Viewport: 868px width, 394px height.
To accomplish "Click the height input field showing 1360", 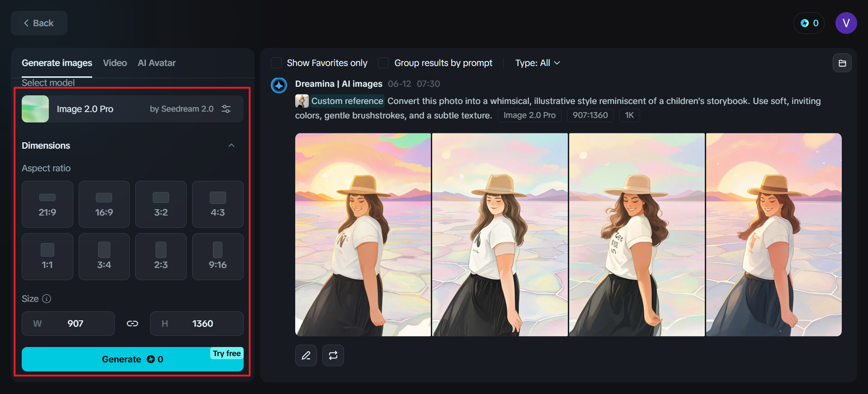I will (197, 324).
